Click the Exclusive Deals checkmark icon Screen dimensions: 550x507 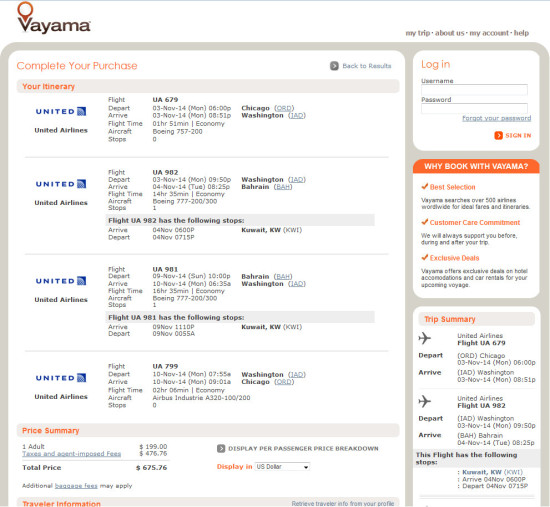(x=425, y=257)
